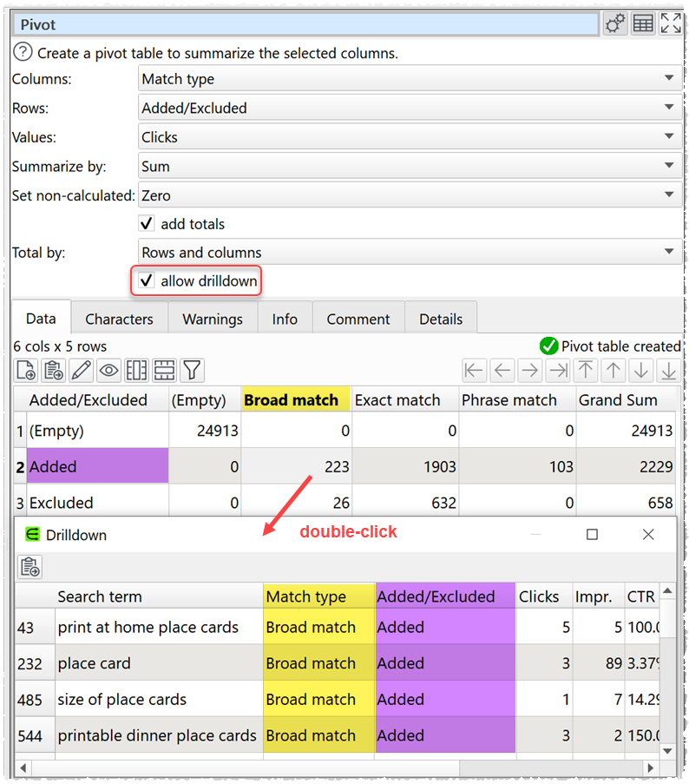Uncheck the add totals checkbox
This screenshot has height=784, width=689.
tap(147, 224)
